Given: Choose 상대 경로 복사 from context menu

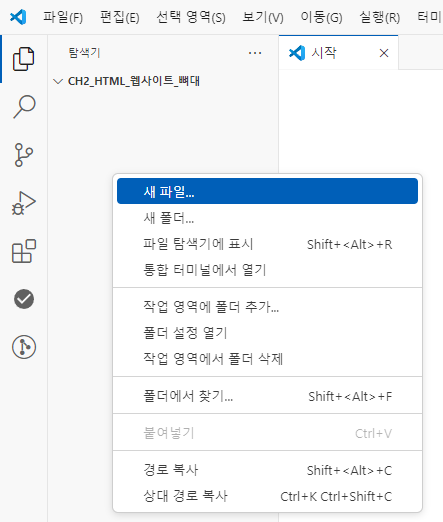Looking at the screenshot, I should (x=267, y=496).
